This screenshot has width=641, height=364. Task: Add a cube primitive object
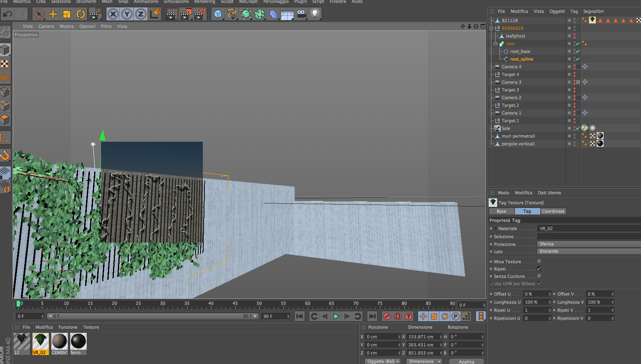point(218,14)
